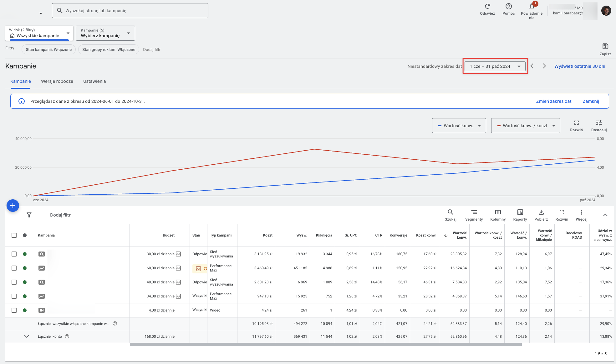Click the table filter funnel icon
Viewport: 616px width, 364px height.
[29, 215]
